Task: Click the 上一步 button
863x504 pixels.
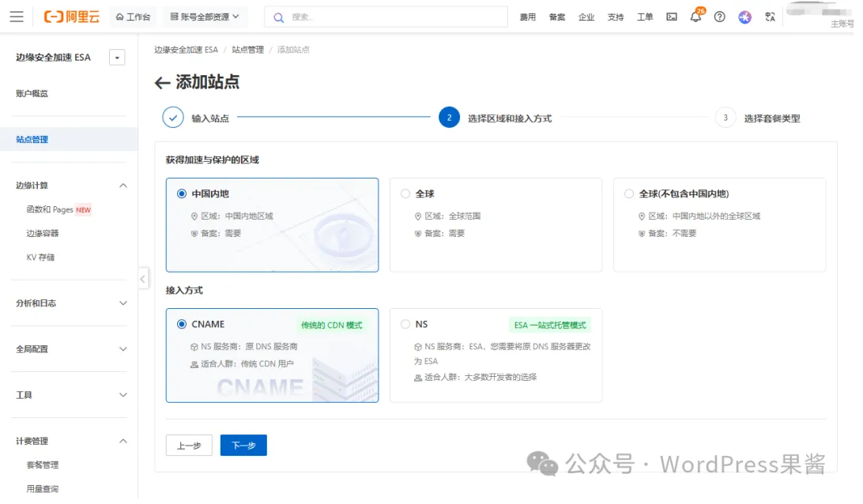Action: pos(189,445)
